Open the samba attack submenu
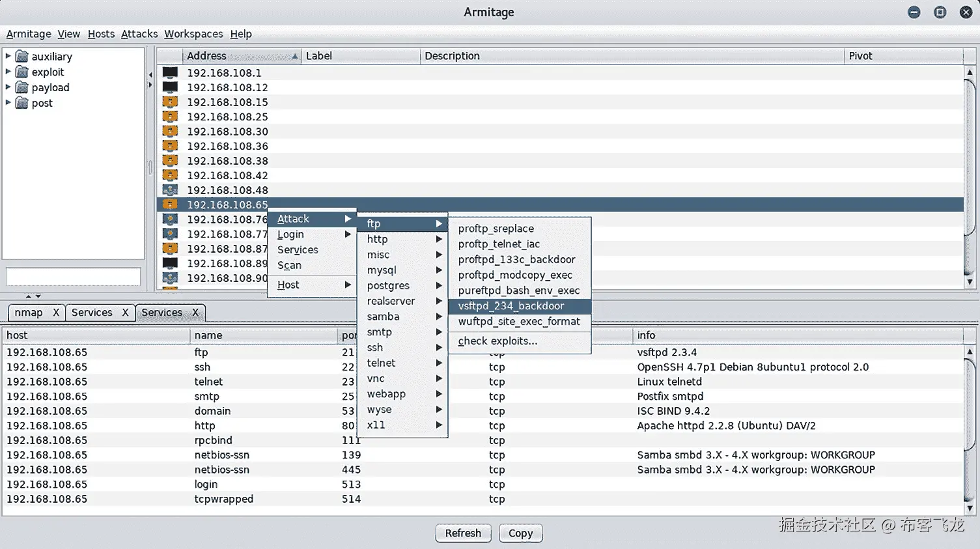 (x=402, y=317)
